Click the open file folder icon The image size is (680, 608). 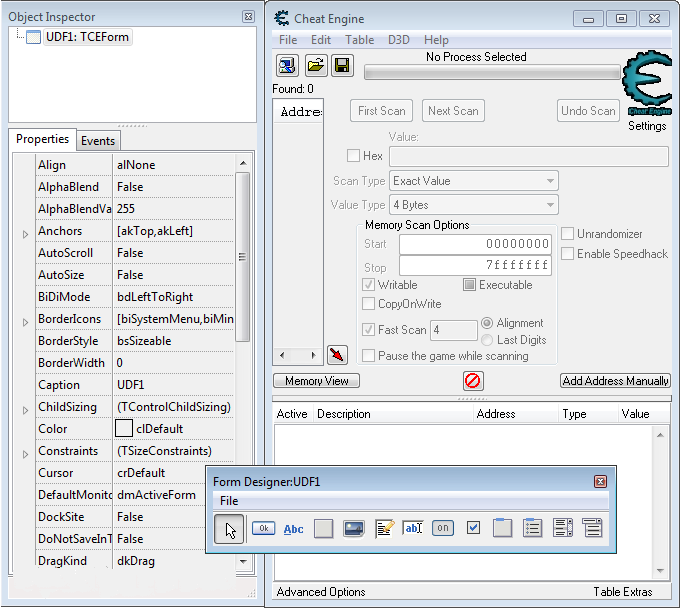[x=316, y=66]
